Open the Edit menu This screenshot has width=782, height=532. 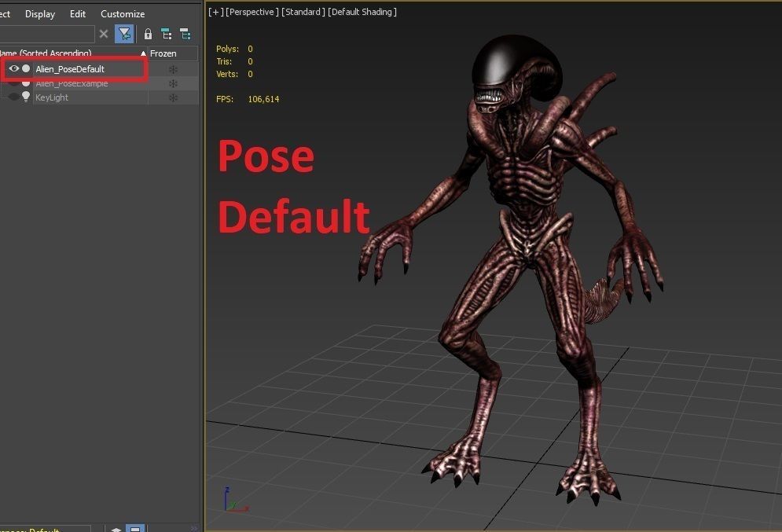78,14
